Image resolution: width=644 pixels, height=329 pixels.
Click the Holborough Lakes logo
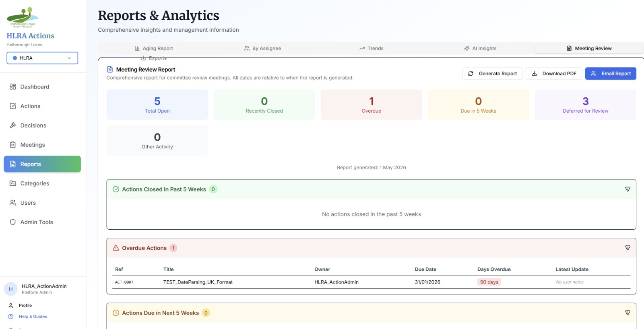click(x=23, y=17)
